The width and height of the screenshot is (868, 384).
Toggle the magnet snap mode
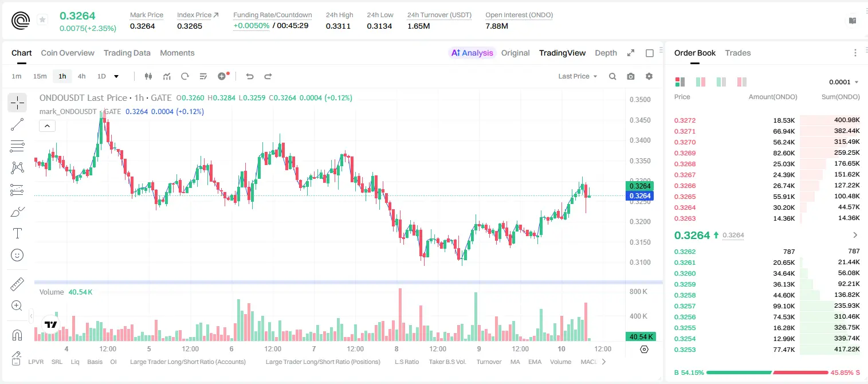pos(17,335)
